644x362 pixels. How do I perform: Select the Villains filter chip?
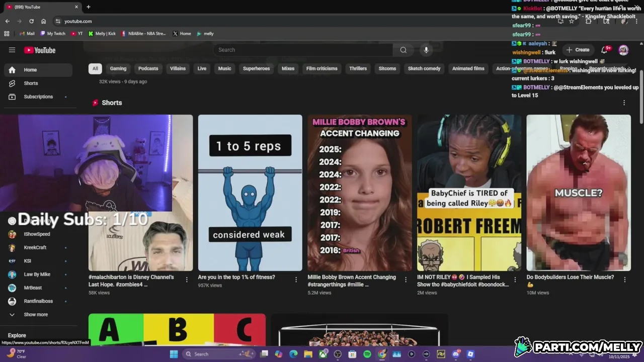click(x=178, y=68)
